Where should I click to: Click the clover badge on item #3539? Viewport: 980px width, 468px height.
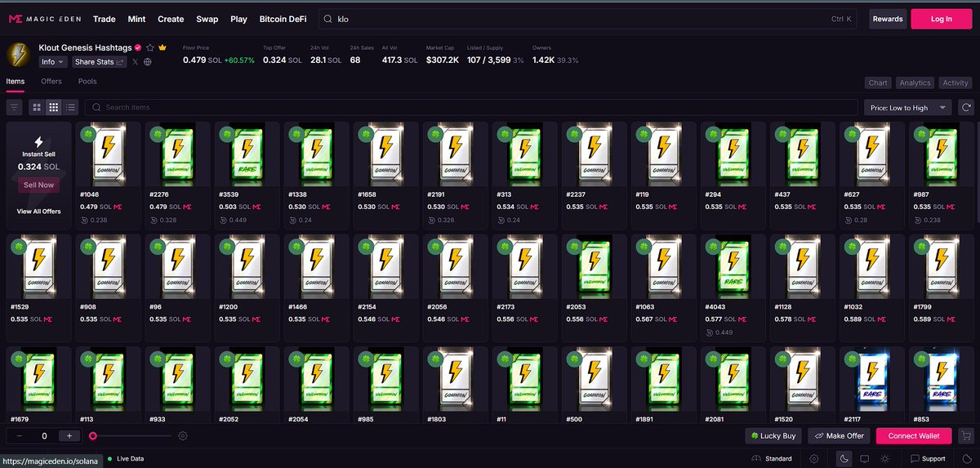225,135
